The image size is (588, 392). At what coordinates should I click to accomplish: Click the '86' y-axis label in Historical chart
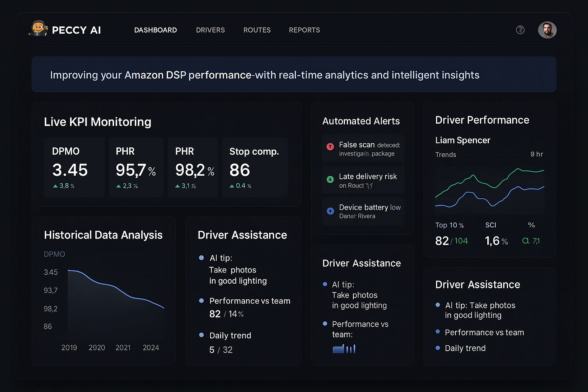point(48,327)
